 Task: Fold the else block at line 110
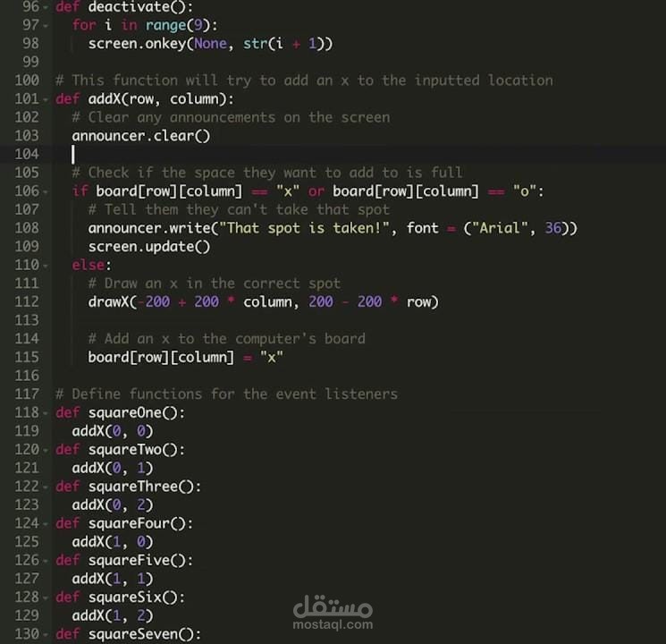[x=46, y=266]
